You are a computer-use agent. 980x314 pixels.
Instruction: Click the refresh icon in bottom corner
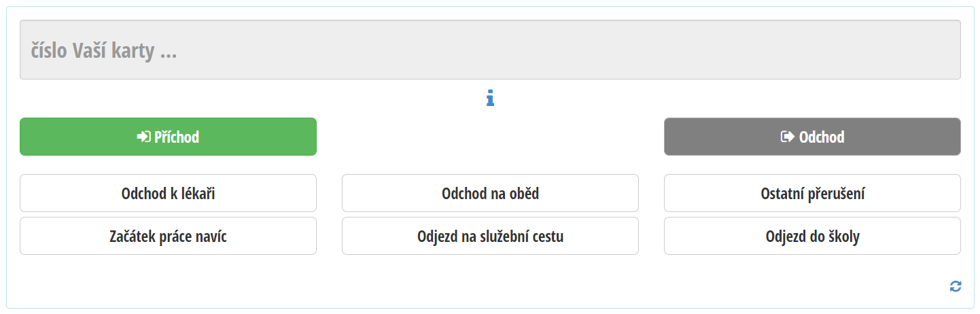[956, 287]
